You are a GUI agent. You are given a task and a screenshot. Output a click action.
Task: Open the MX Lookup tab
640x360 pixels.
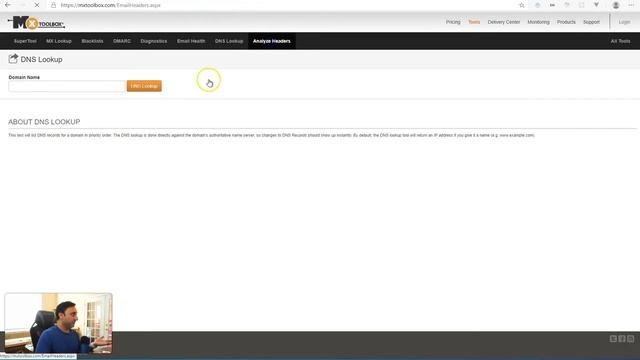[x=59, y=41]
